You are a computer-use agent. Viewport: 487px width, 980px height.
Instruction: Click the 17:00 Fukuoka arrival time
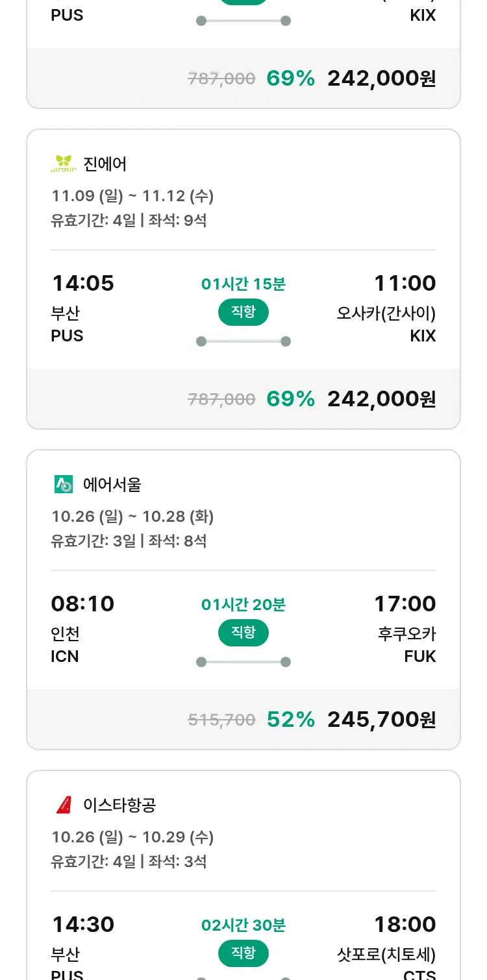pyautogui.click(x=405, y=604)
